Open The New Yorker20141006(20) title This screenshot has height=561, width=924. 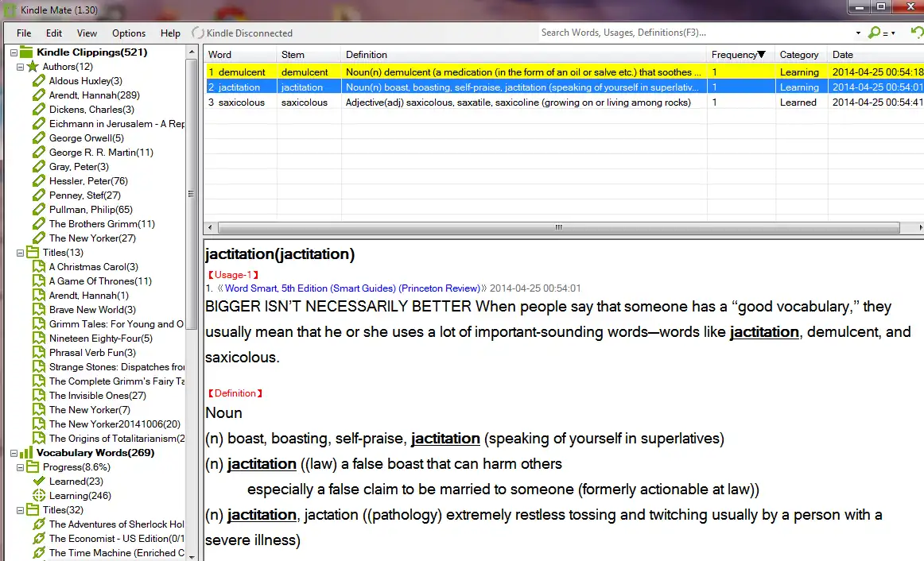pos(115,424)
